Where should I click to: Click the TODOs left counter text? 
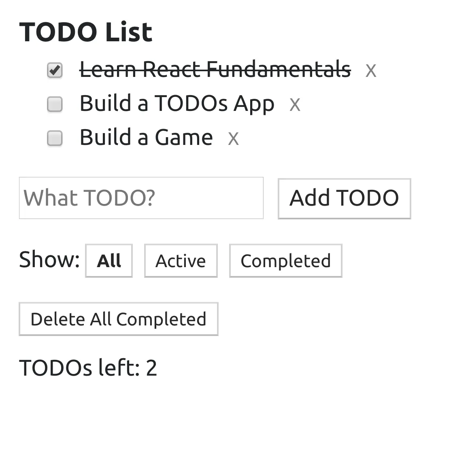[x=88, y=368]
